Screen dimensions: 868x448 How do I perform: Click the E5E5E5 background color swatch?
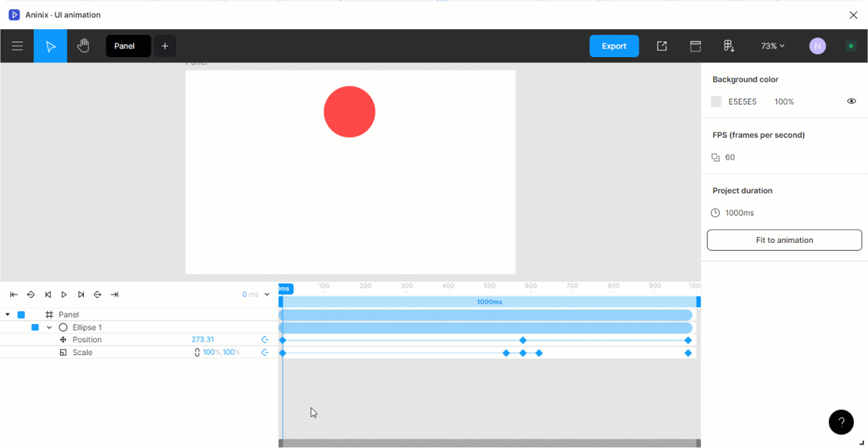click(x=716, y=101)
